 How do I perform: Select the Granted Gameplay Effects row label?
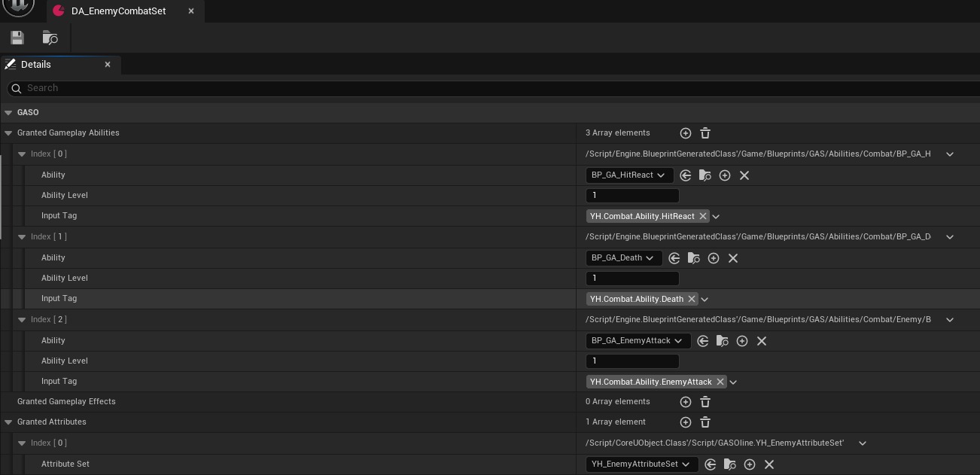(66, 401)
